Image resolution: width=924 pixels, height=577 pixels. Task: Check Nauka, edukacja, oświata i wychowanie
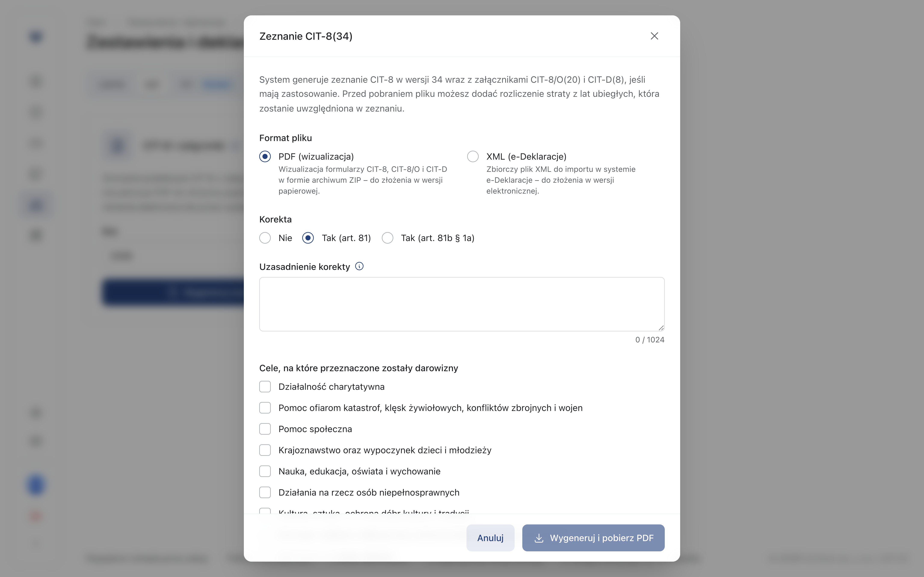[265, 471]
